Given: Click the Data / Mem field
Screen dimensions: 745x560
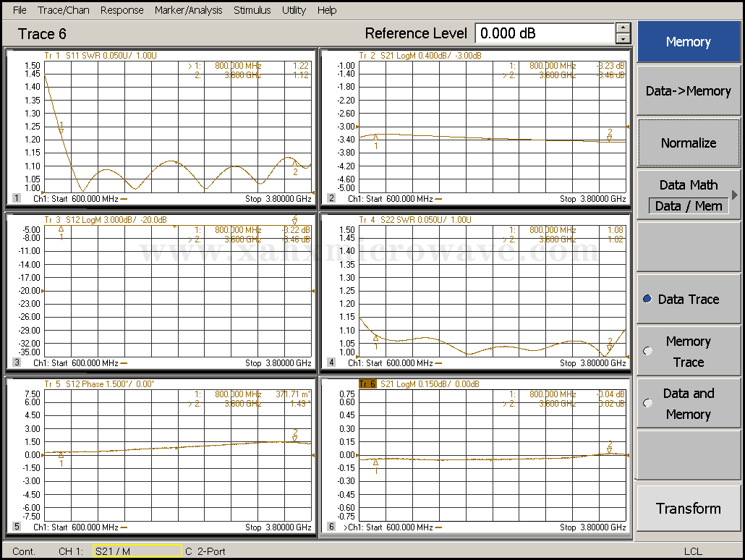Looking at the screenshot, I should pyautogui.click(x=688, y=206).
